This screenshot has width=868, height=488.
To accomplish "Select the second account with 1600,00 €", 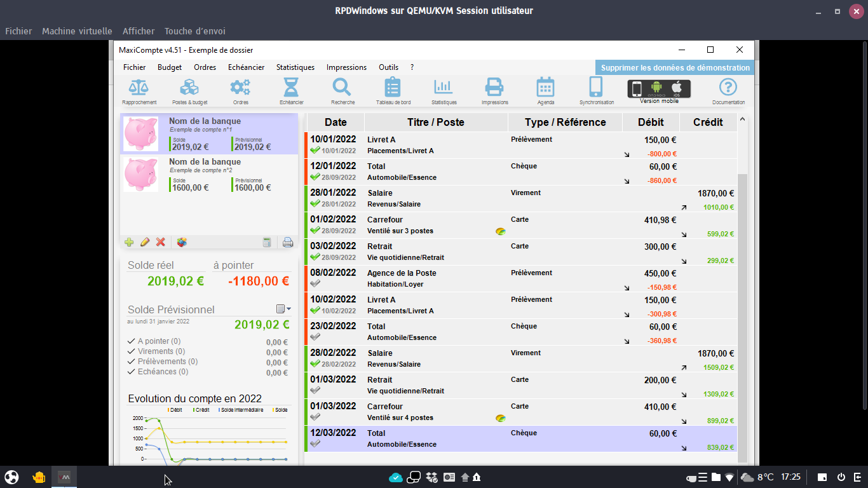I will (208, 175).
